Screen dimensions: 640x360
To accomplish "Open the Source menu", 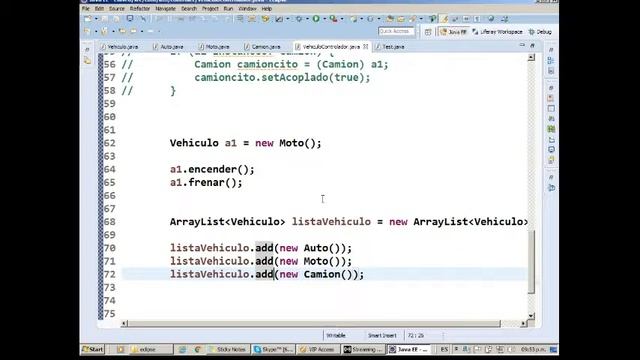I will [x=116, y=9].
